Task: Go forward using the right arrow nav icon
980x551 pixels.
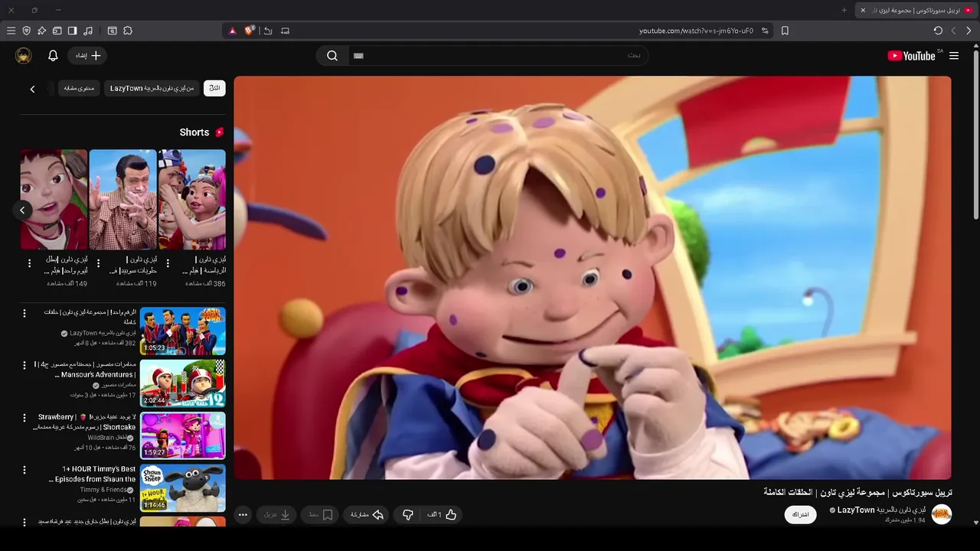Action: tap(969, 31)
